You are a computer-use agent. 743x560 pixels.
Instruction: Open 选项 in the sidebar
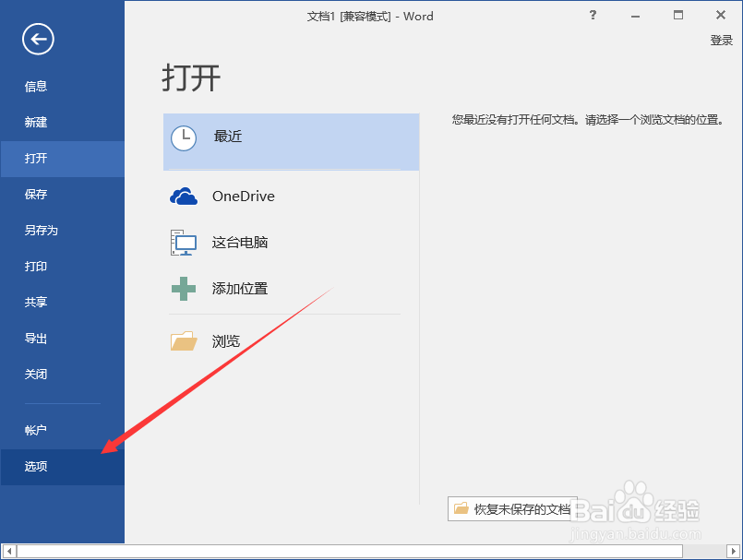point(62,467)
